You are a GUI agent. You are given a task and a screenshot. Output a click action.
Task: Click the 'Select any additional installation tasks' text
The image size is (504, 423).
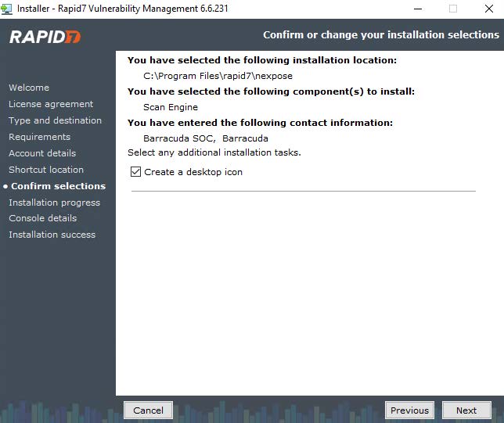pos(214,152)
